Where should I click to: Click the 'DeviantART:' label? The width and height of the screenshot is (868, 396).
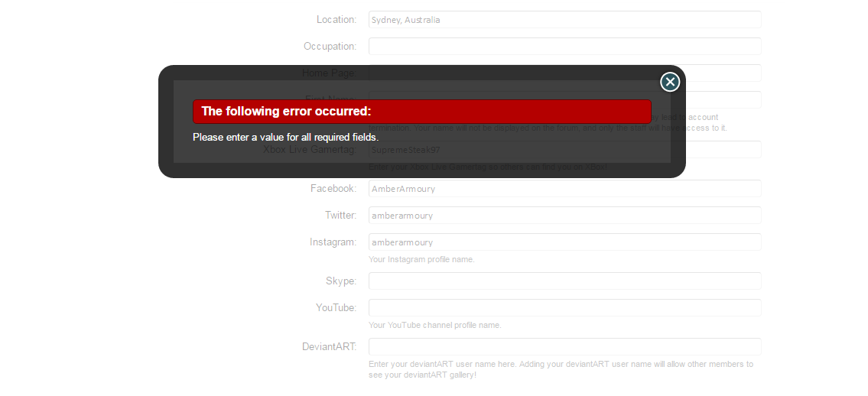point(330,347)
